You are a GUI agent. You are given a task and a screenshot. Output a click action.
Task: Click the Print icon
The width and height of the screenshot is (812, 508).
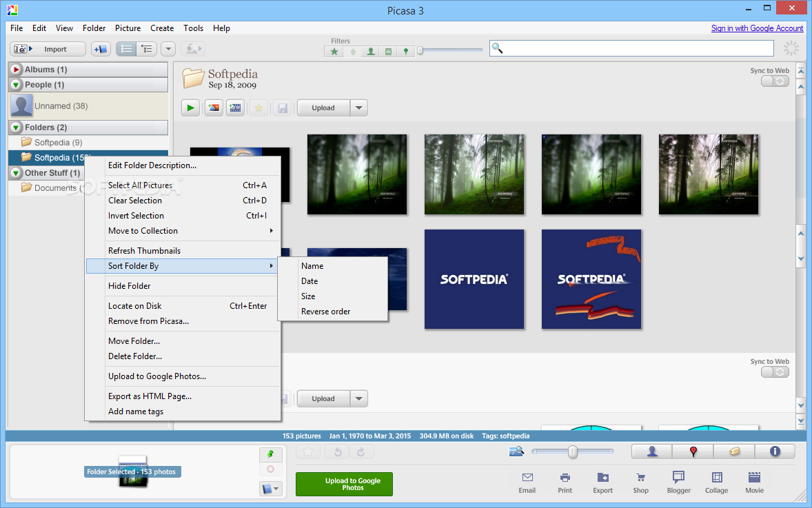(x=565, y=482)
